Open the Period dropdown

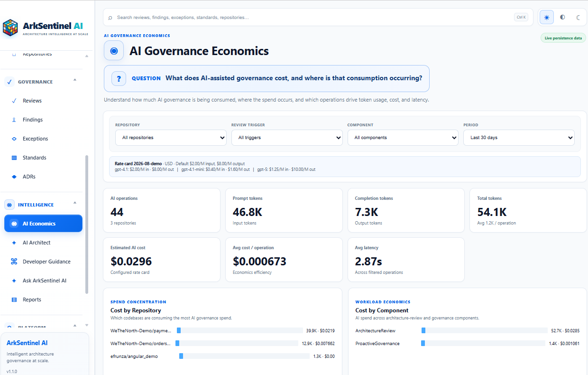click(519, 138)
